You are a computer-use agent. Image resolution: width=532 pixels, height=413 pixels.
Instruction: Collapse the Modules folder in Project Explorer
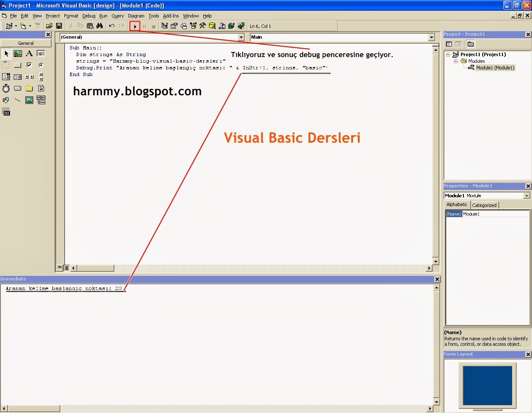[456, 61]
